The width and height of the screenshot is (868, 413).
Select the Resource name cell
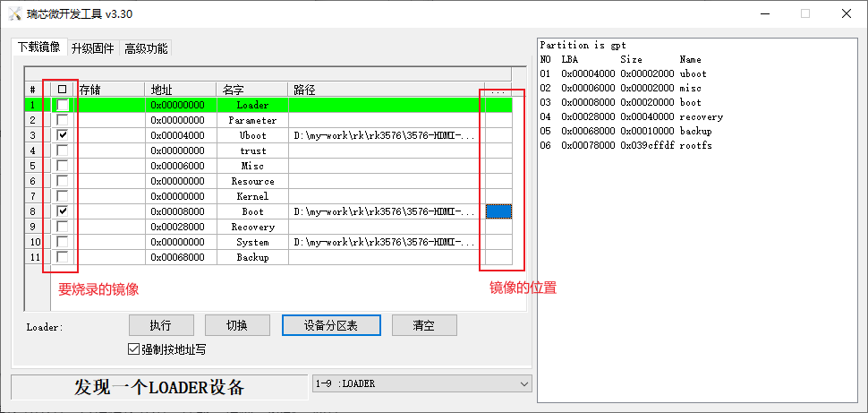click(251, 181)
